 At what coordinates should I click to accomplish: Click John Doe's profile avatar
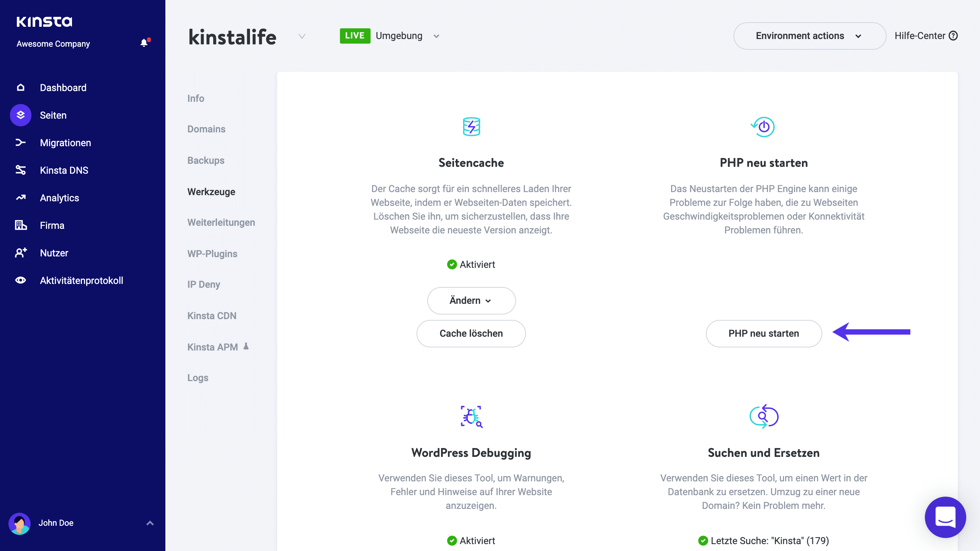coord(20,523)
